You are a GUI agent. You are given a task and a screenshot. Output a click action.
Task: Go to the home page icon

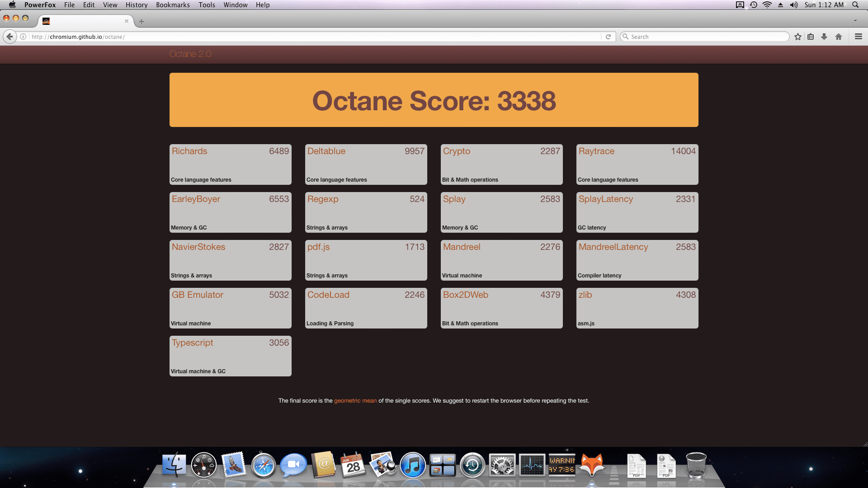coord(839,37)
